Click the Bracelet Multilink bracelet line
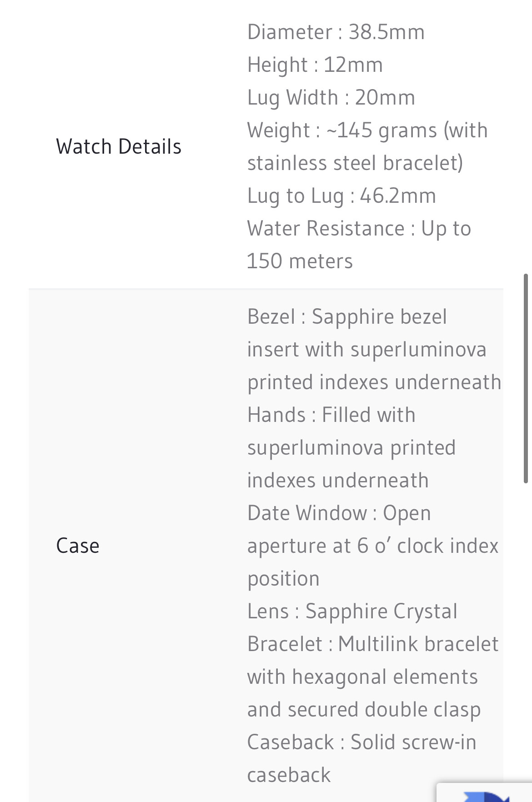 pyautogui.click(x=373, y=644)
